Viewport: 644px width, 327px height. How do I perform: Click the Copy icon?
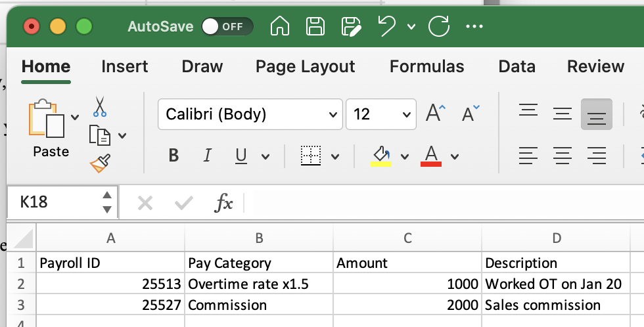coord(100,135)
